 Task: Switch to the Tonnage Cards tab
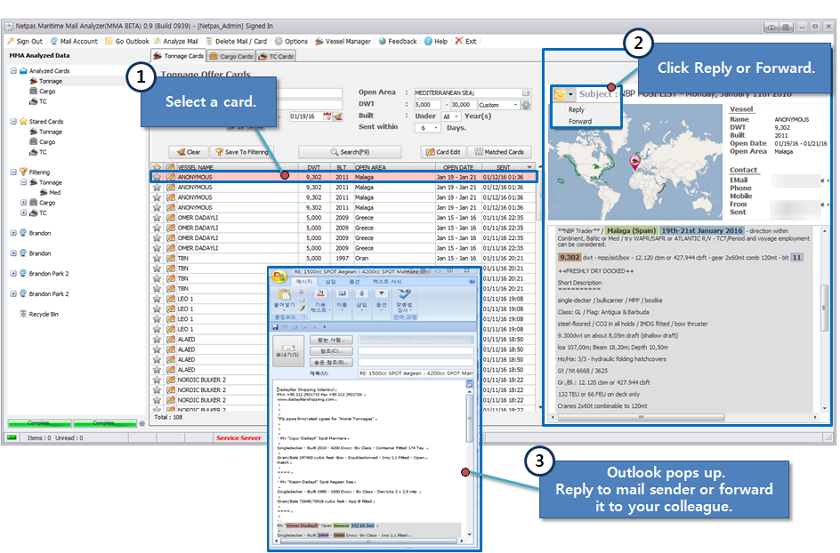click(178, 56)
